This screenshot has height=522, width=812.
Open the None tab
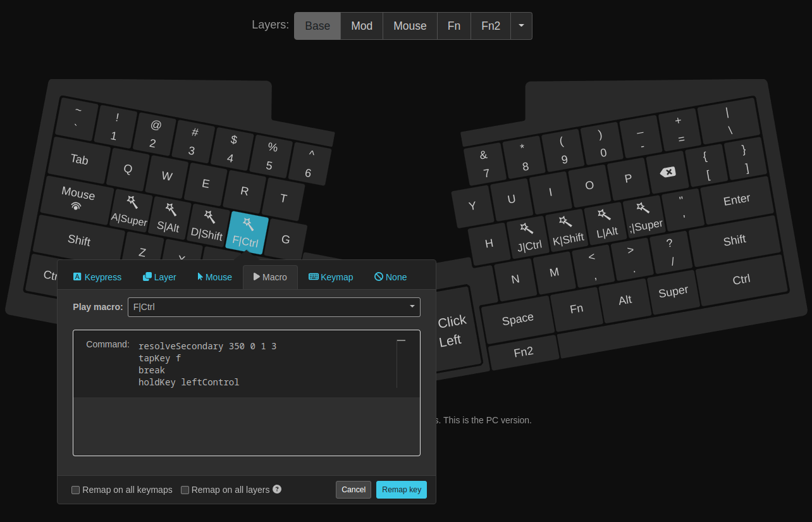[390, 277]
